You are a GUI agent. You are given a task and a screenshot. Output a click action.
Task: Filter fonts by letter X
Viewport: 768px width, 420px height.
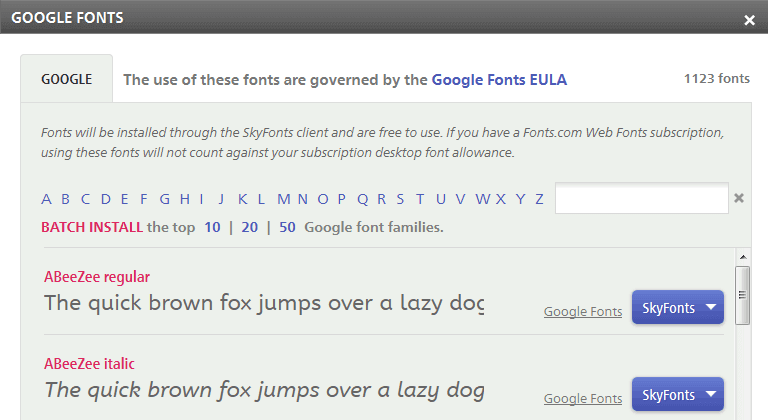[x=501, y=199]
